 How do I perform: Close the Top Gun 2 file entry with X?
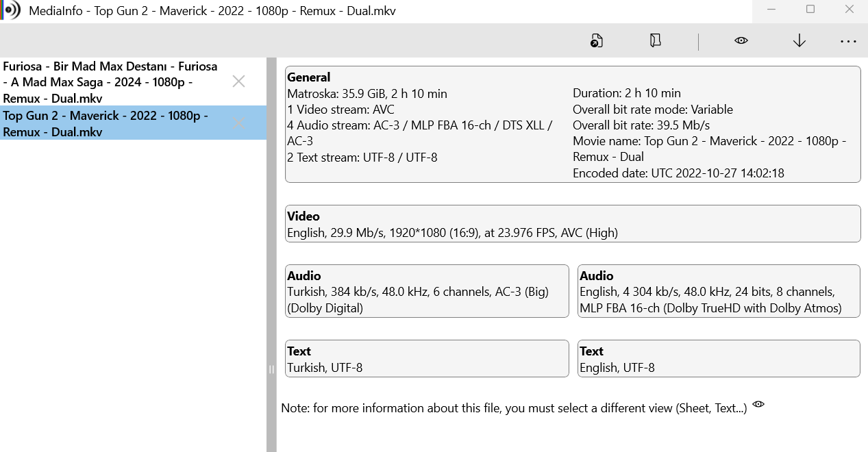(x=238, y=123)
